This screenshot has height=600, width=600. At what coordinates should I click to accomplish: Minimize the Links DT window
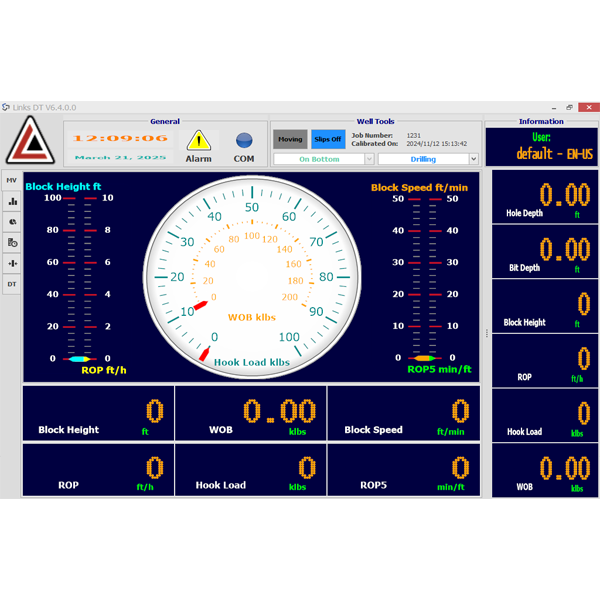click(x=554, y=108)
